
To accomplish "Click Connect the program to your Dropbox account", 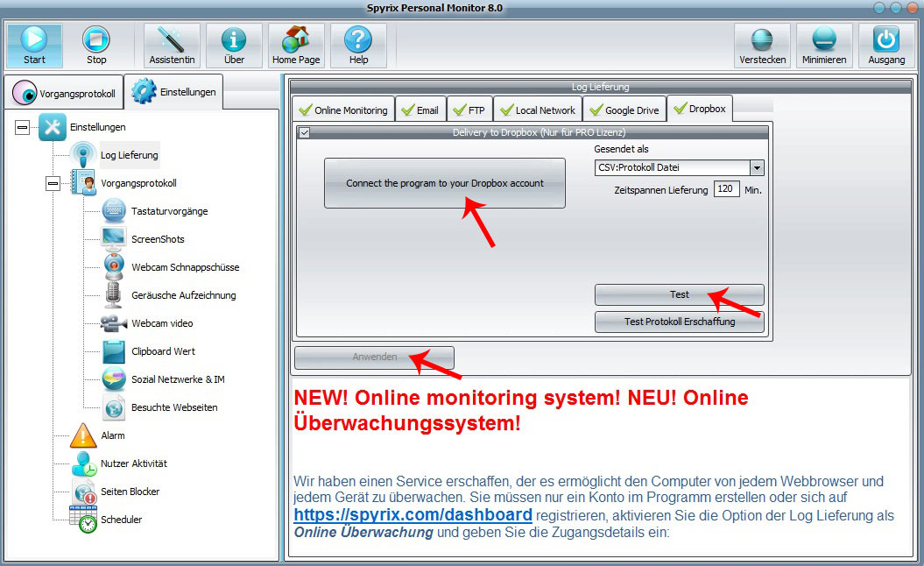I will [x=445, y=183].
